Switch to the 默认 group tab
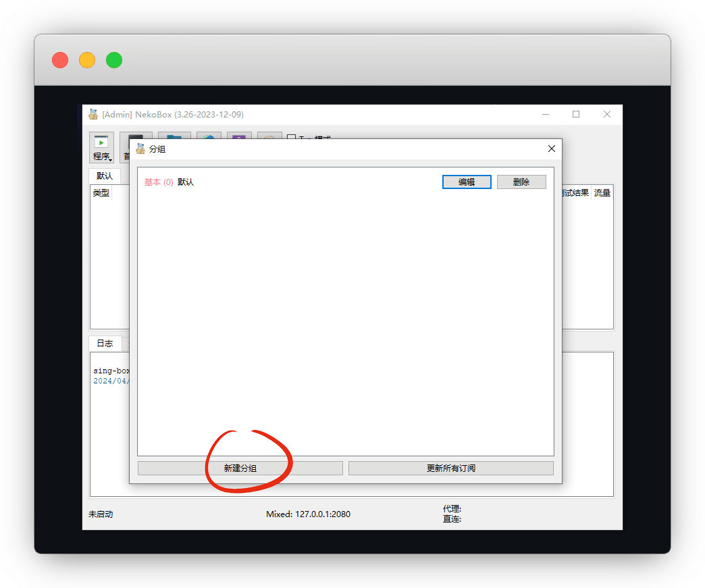 pos(105,176)
